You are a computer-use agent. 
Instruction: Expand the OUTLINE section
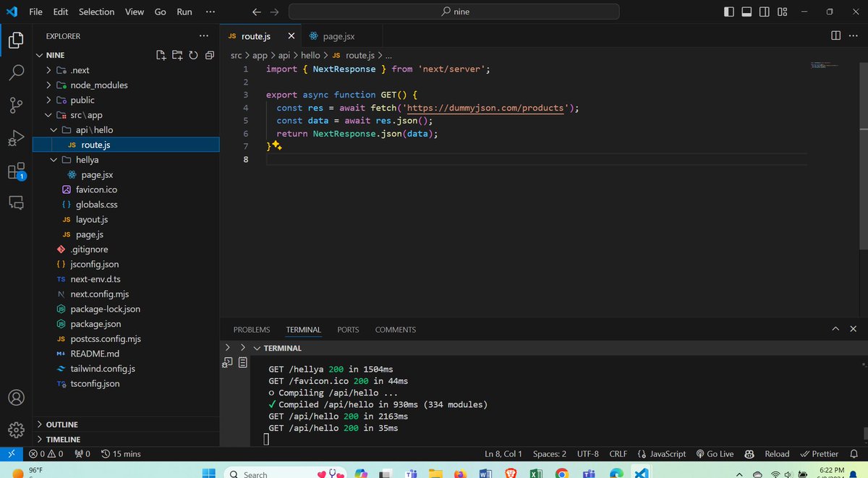pyautogui.click(x=127, y=424)
